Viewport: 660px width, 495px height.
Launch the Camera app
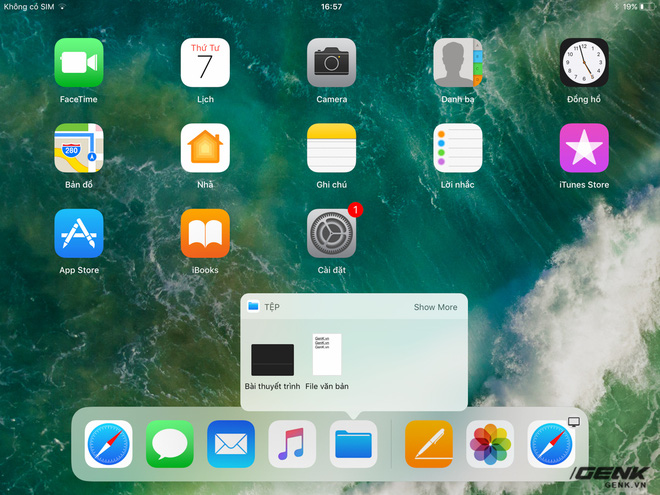pyautogui.click(x=331, y=62)
